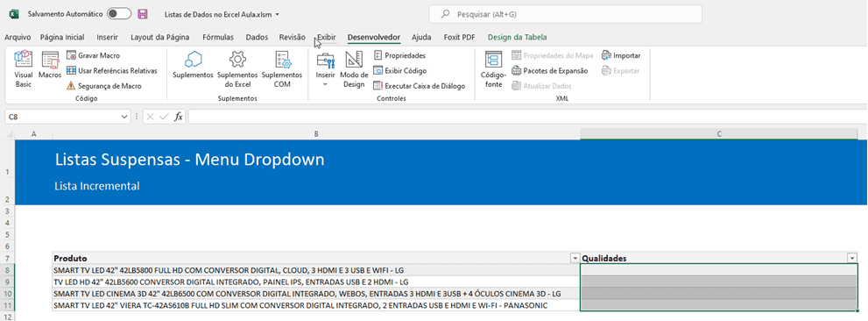Toggle Modo de Design

tap(354, 68)
